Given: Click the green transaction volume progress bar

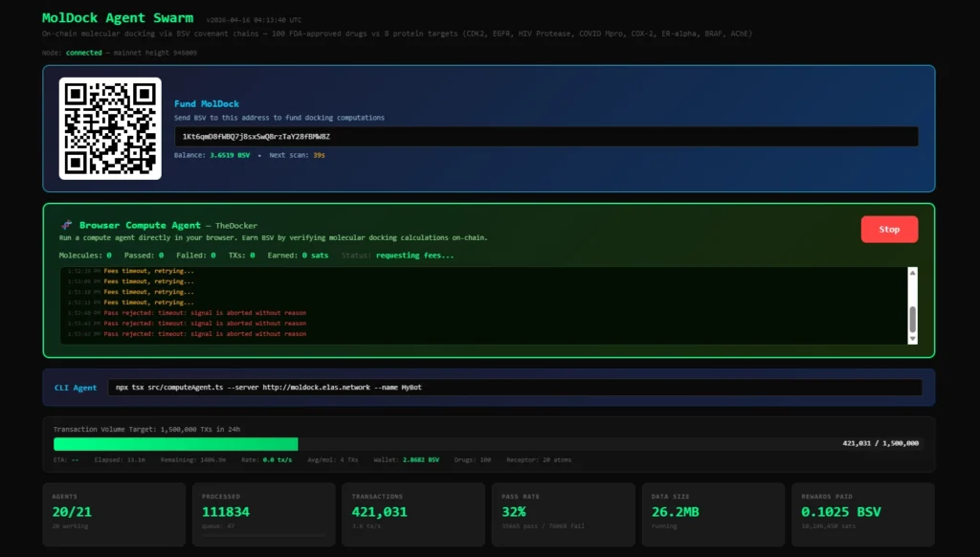Looking at the screenshot, I should [176, 444].
